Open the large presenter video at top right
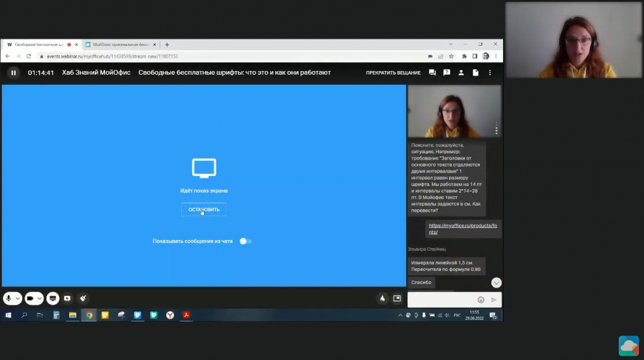 (574, 40)
